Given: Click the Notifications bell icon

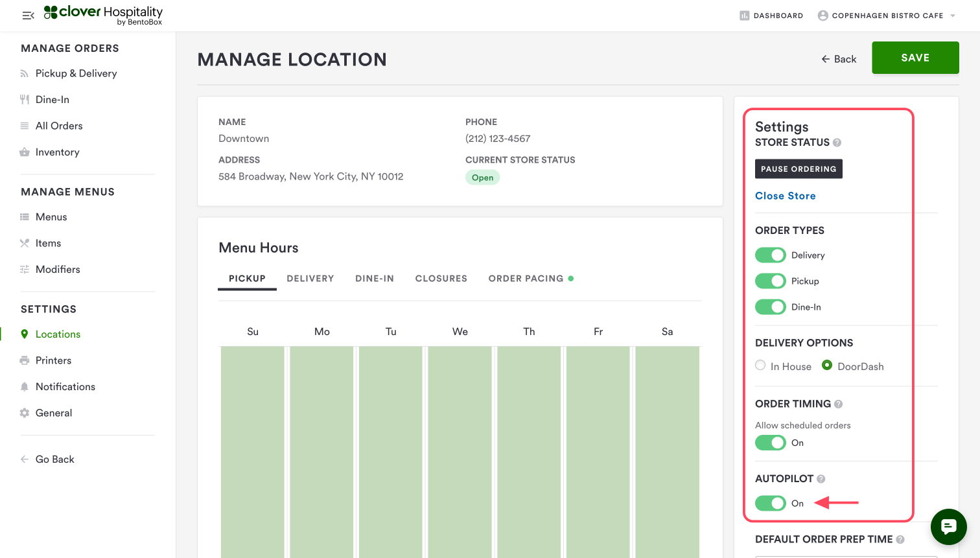Looking at the screenshot, I should pos(25,387).
